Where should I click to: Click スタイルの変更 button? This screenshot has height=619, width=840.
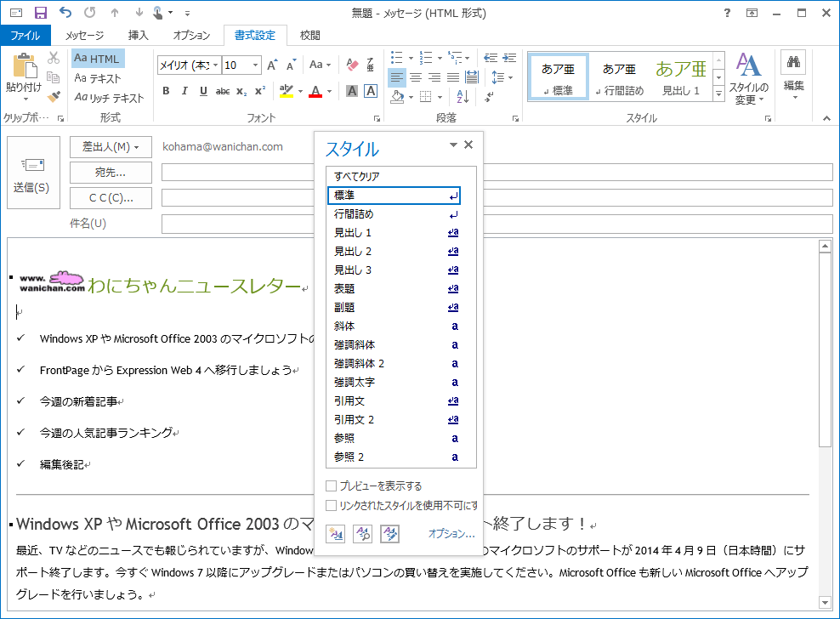coord(749,78)
